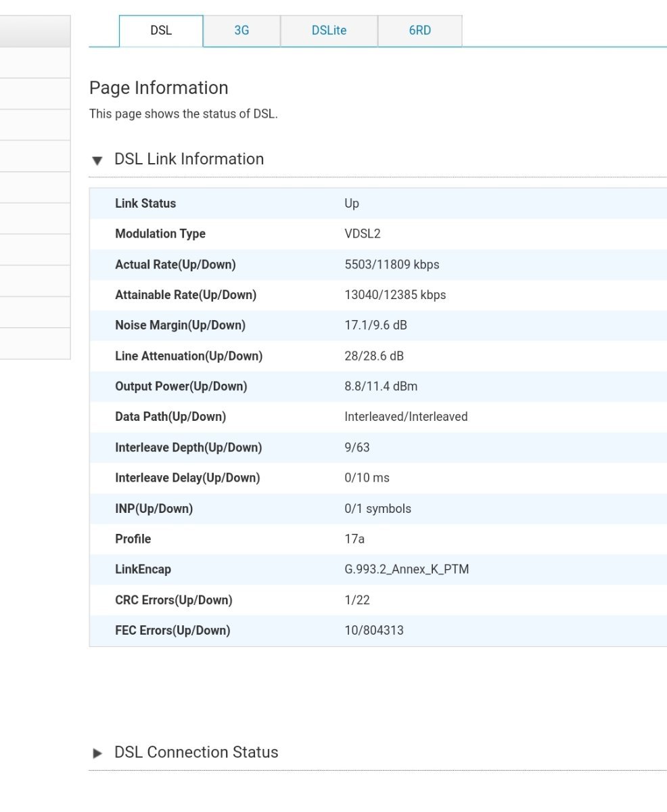This screenshot has height=812, width=667.
Task: Click the Line Attenuation(Up/Down) label
Action: (x=189, y=356)
